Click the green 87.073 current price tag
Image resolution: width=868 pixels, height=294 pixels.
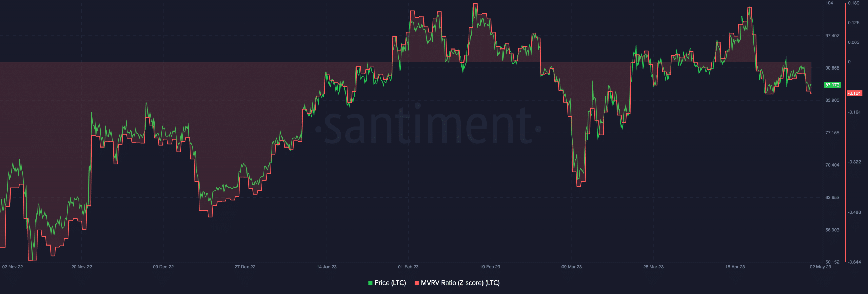832,85
